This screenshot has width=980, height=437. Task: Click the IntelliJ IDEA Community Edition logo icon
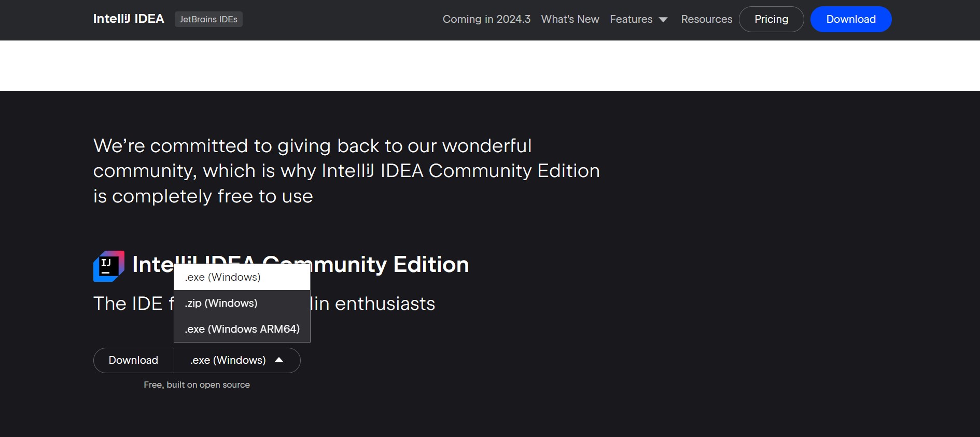(x=109, y=266)
